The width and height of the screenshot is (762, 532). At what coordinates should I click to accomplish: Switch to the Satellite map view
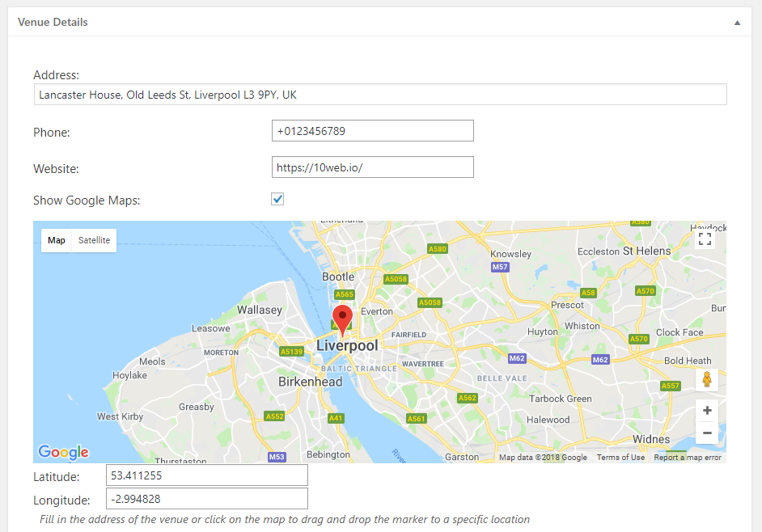[94, 240]
